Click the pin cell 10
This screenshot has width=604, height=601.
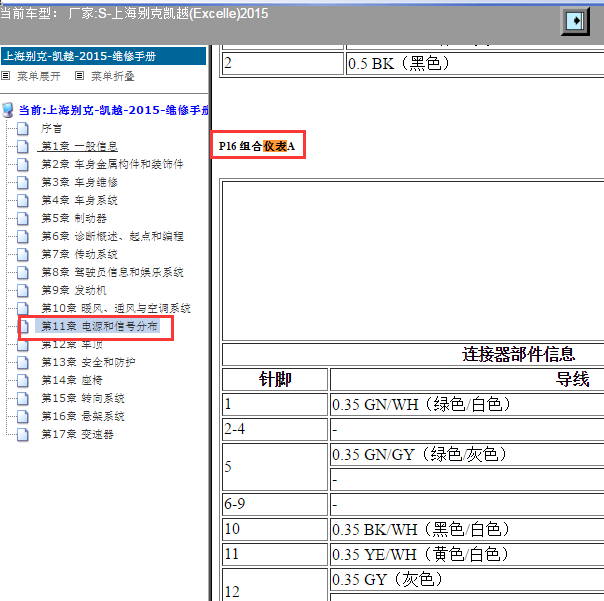click(x=275, y=529)
